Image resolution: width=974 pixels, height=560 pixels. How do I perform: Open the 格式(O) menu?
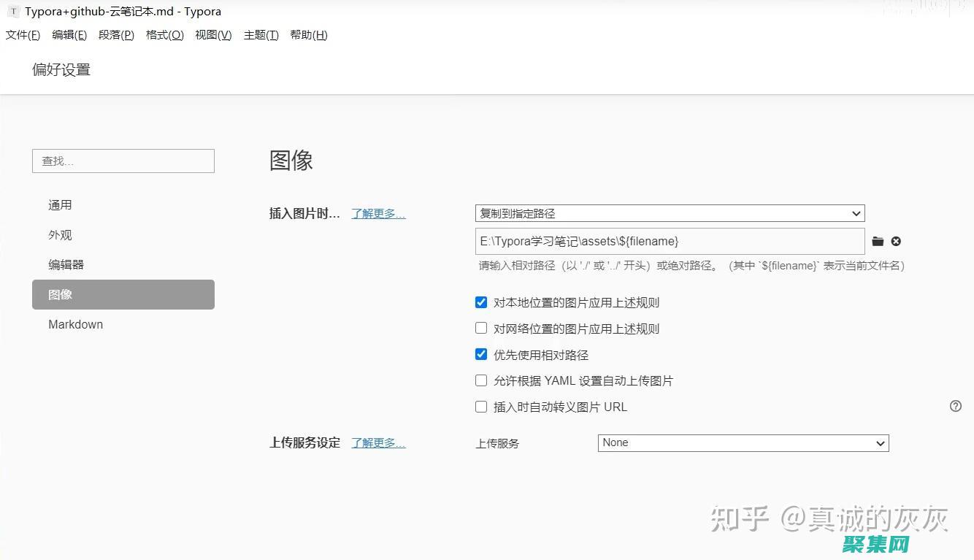coord(164,35)
